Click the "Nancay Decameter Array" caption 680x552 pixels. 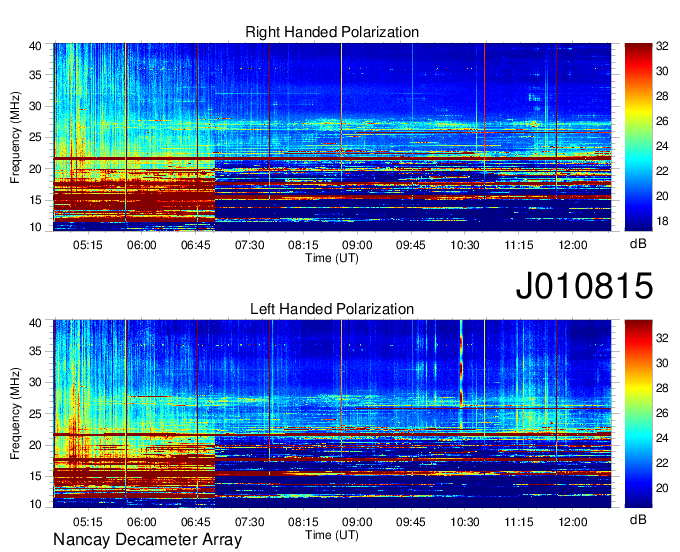(147, 540)
